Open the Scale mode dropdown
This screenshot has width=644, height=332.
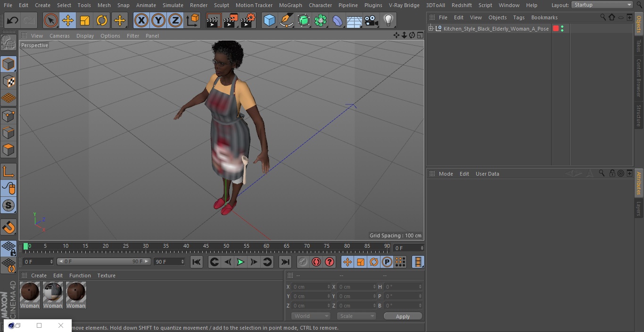pos(356,316)
